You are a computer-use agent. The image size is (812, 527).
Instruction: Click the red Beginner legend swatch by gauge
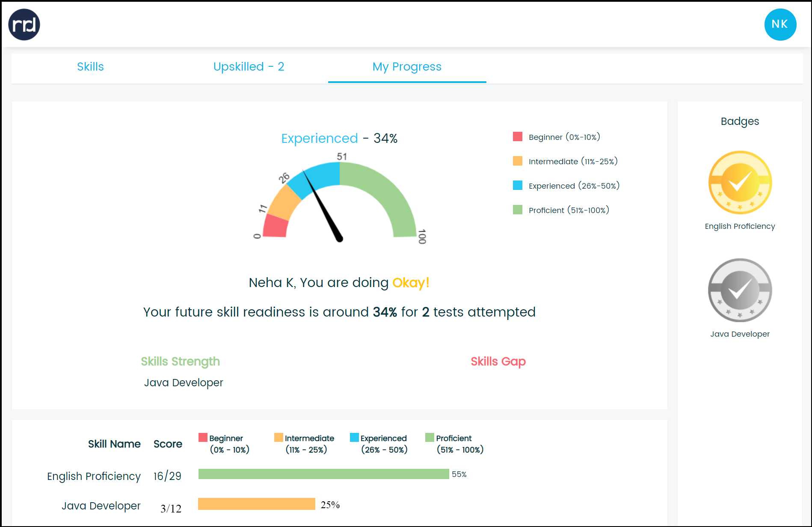click(518, 137)
